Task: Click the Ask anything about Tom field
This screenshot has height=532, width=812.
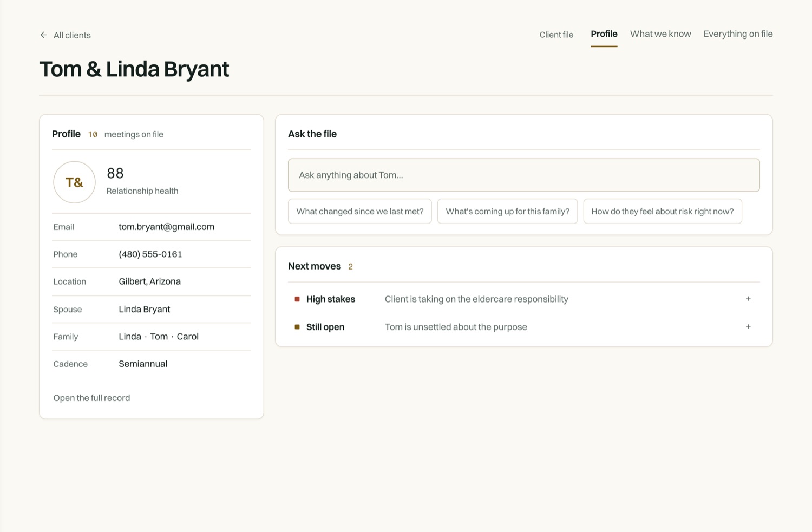Action: (523, 175)
